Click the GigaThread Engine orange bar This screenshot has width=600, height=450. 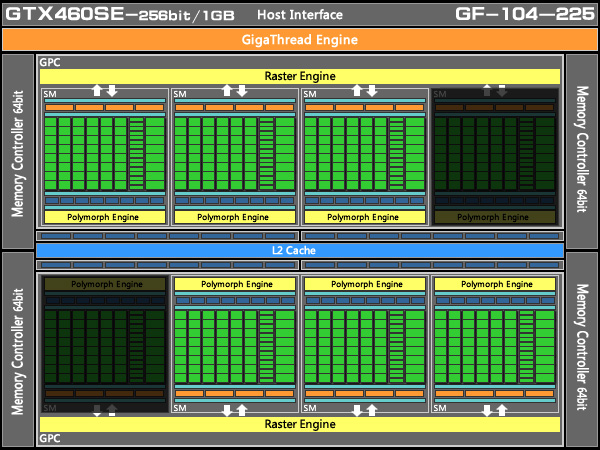coord(300,40)
